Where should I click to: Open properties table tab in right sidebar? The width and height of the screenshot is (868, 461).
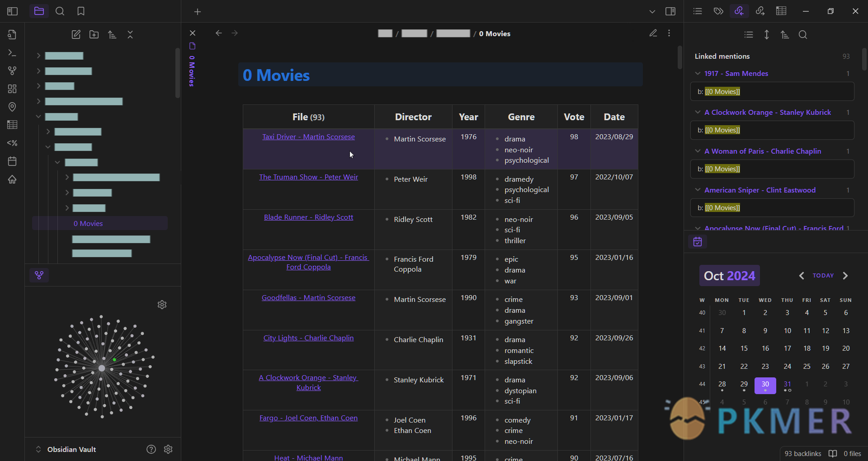781,11
